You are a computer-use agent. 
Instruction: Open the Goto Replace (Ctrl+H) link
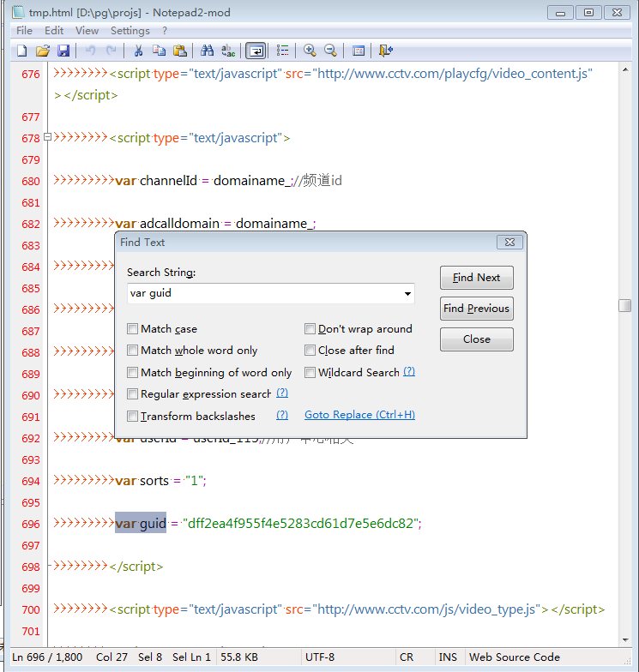click(360, 415)
